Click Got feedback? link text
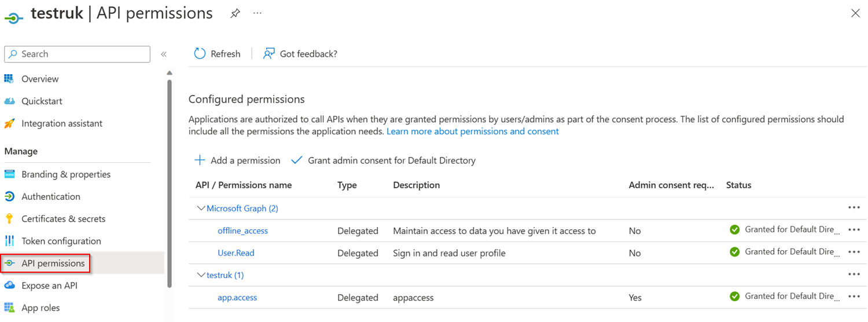 pos(308,54)
